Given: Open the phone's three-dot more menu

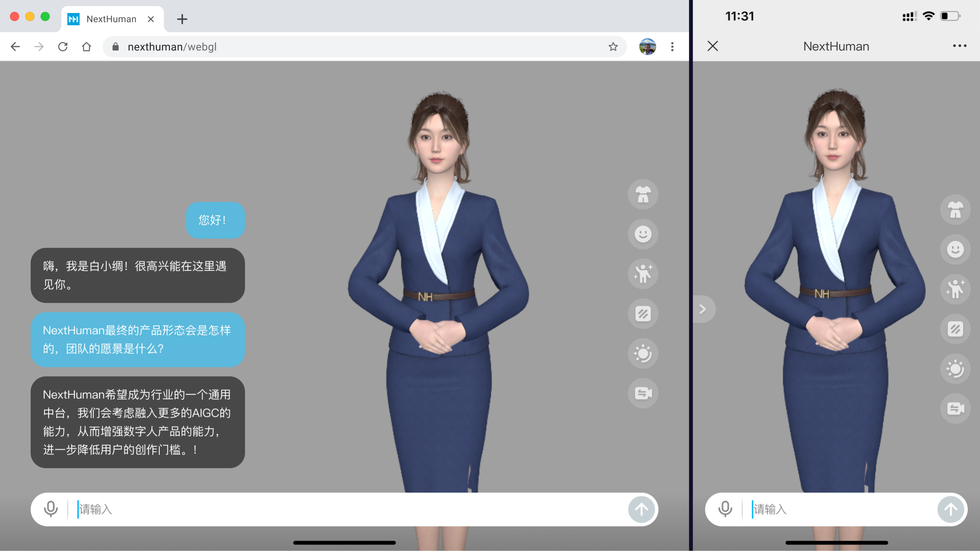Looking at the screenshot, I should tap(959, 46).
